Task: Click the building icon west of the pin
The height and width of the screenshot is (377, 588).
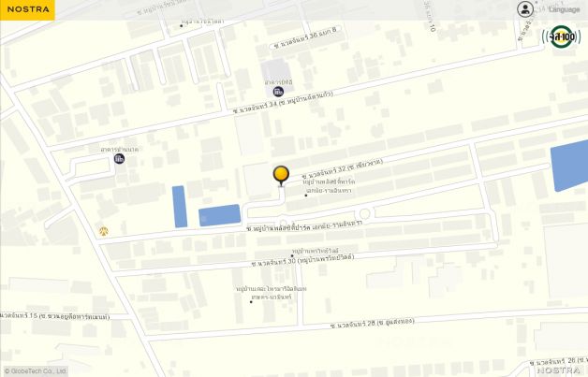Action: click(x=119, y=159)
